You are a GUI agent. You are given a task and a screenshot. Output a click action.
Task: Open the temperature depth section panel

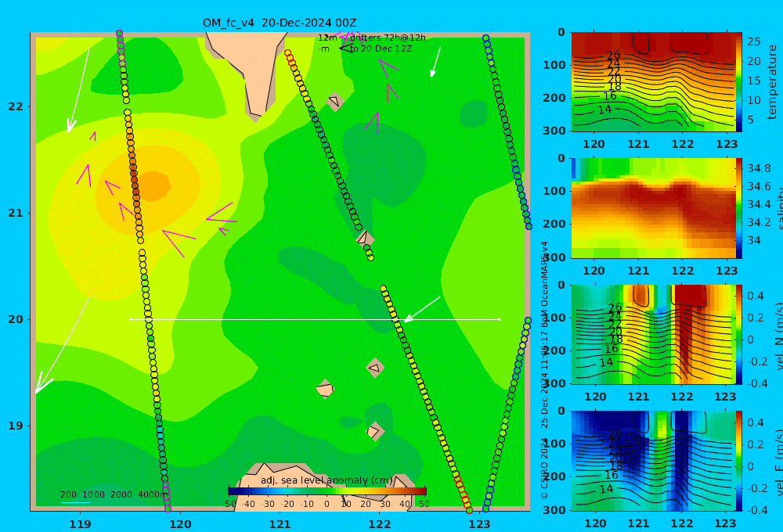(x=653, y=82)
